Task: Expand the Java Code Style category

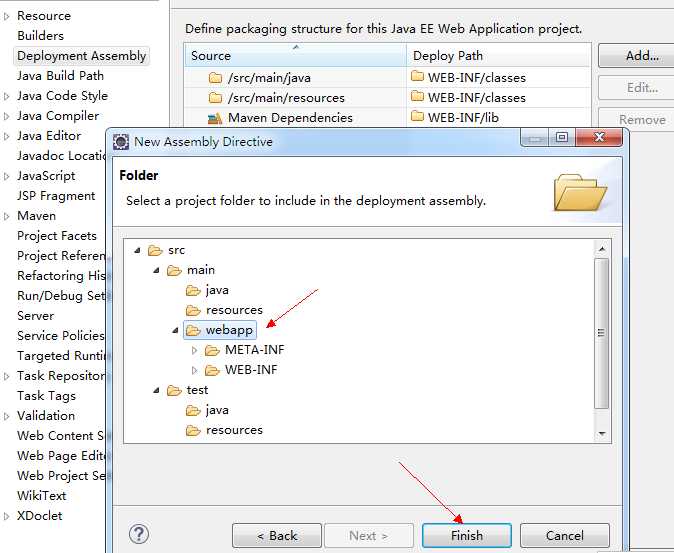Action: pyautogui.click(x=6, y=96)
